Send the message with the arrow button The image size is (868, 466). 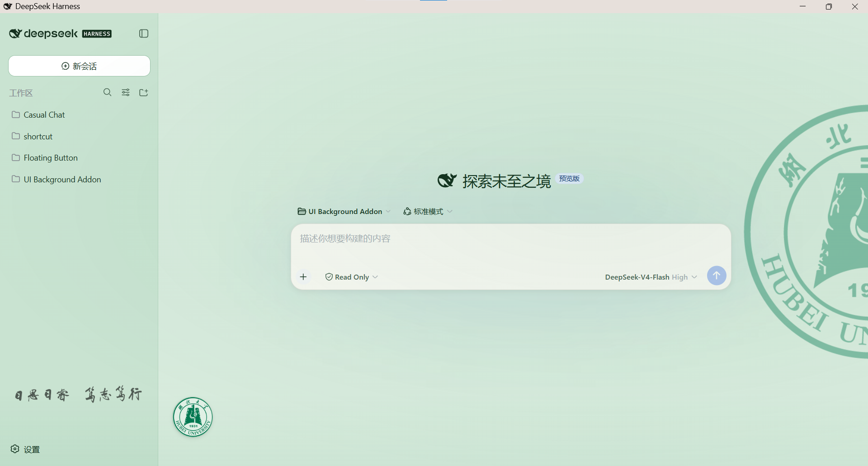pyautogui.click(x=717, y=276)
